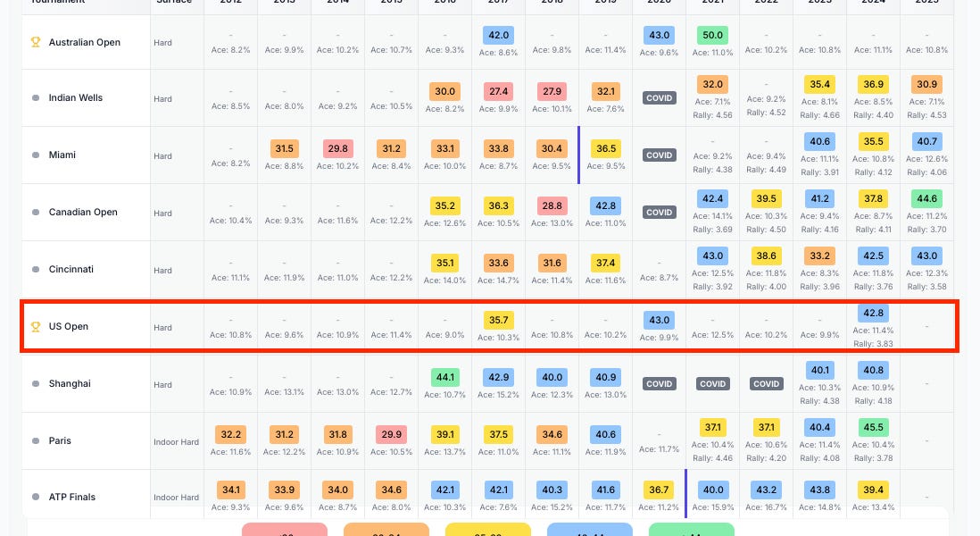
Task: Open the Canadian Open tournament name
Action: point(83,212)
